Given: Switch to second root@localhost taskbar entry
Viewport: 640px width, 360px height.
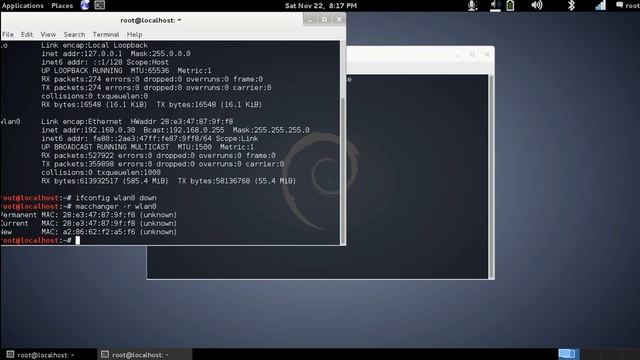Looking at the screenshot, I should pyautogui.click(x=144, y=355).
